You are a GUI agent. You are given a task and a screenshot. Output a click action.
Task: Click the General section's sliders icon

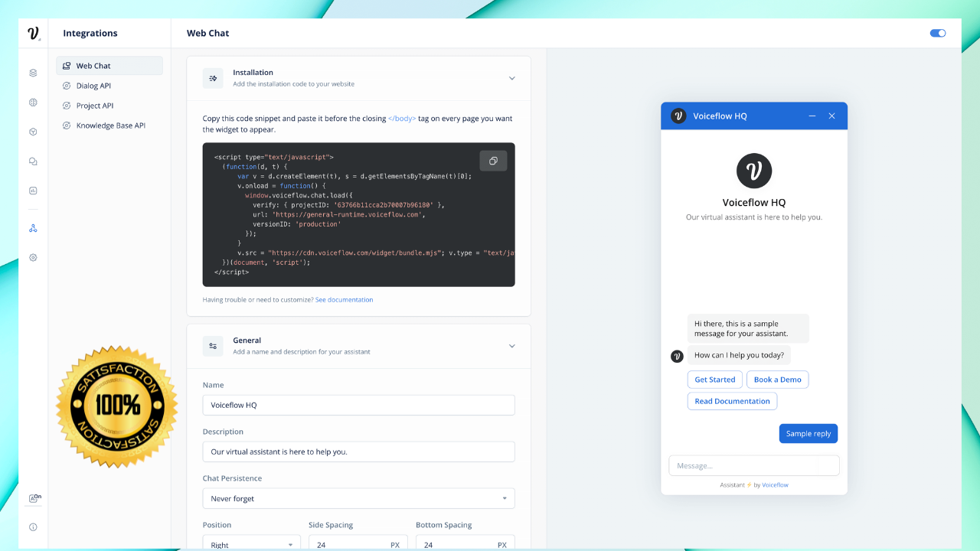tap(213, 346)
